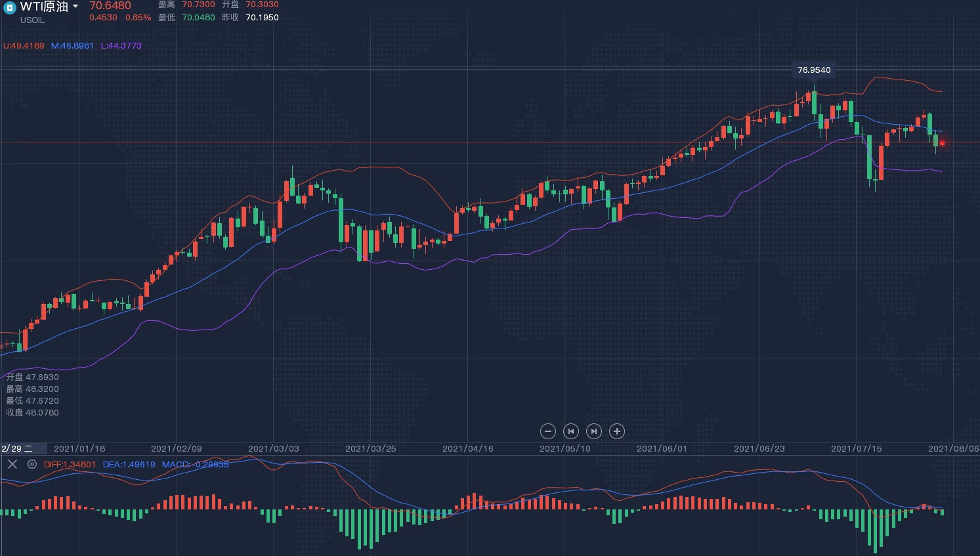Zoom out the chart with the minus button
This screenshot has width=980, height=556.
548,431
